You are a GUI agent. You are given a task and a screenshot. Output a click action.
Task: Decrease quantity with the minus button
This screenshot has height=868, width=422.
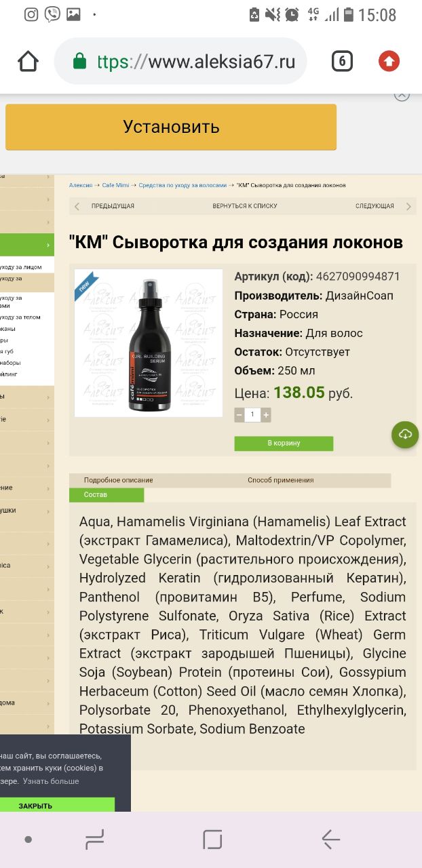(239, 415)
